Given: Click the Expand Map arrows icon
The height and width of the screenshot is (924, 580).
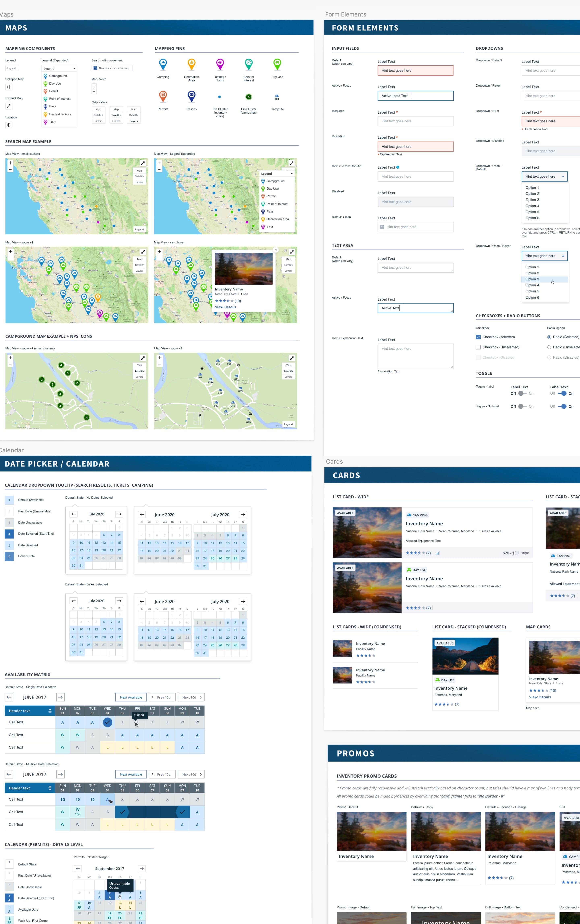Looking at the screenshot, I should coord(8,106).
